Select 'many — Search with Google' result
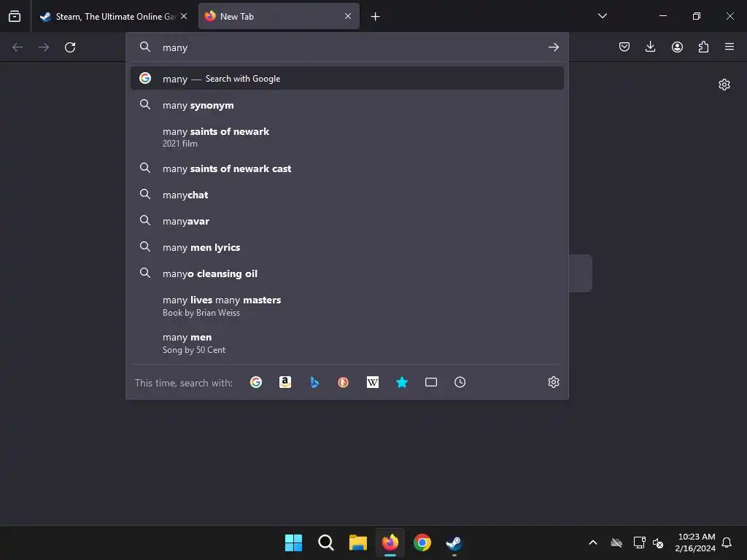Screen dimensions: 747x560 pyautogui.click(x=347, y=79)
